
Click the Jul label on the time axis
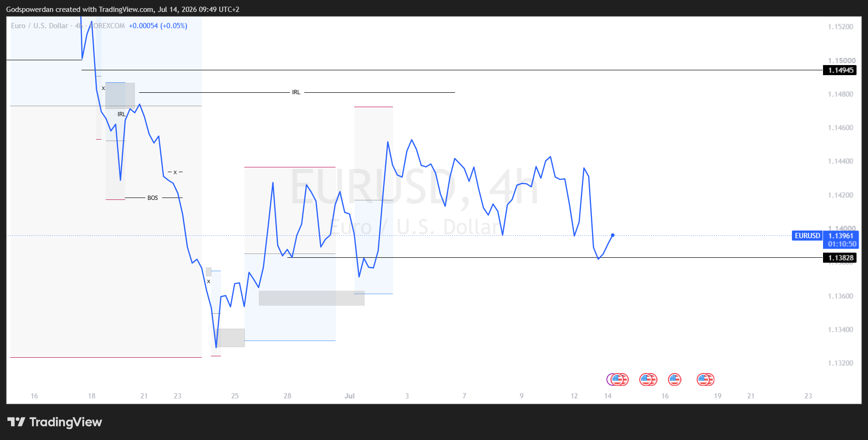click(350, 396)
